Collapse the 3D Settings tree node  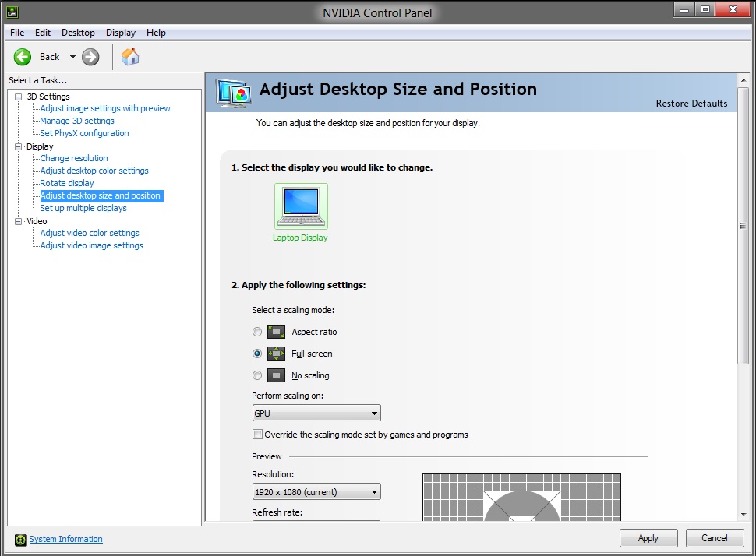point(19,97)
